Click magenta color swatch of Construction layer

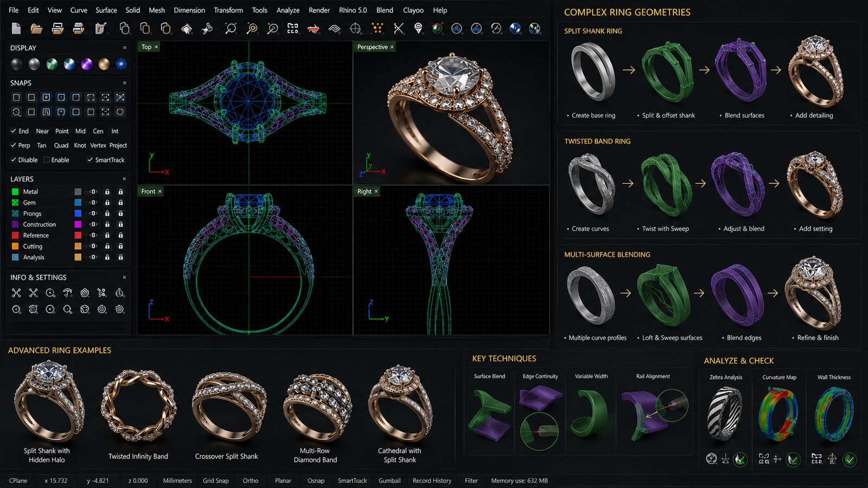point(78,224)
